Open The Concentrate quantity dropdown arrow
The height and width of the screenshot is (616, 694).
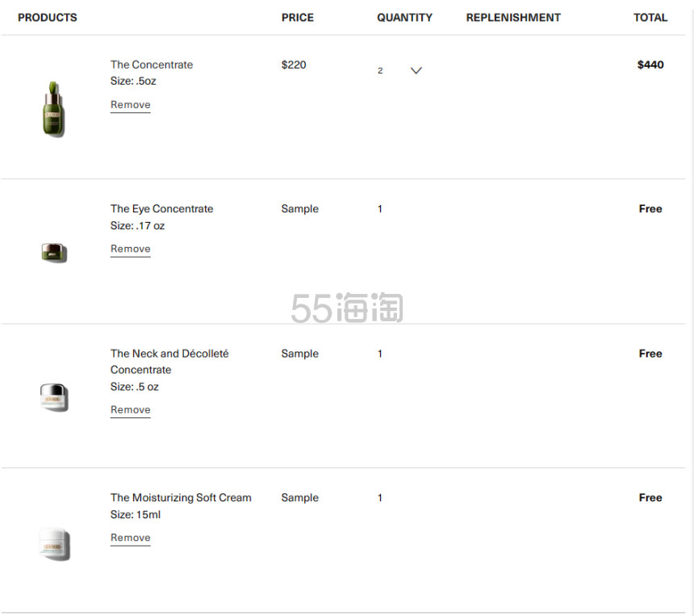pyautogui.click(x=416, y=70)
